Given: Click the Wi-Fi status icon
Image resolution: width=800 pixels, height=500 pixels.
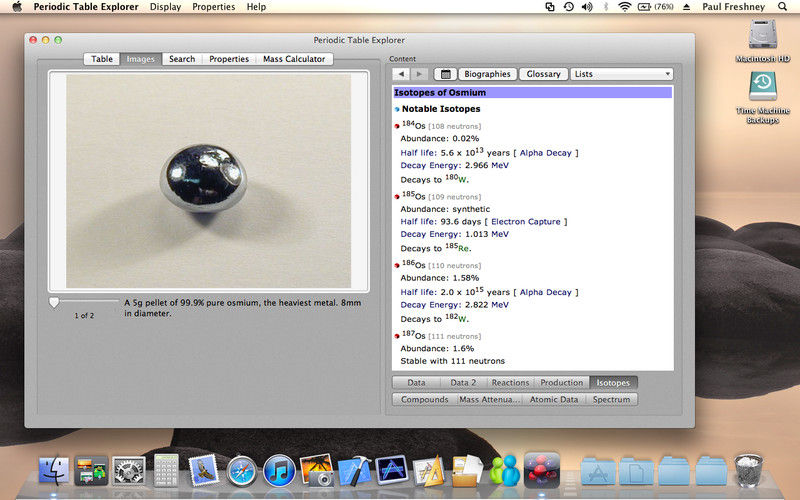Looking at the screenshot, I should coord(624,7).
